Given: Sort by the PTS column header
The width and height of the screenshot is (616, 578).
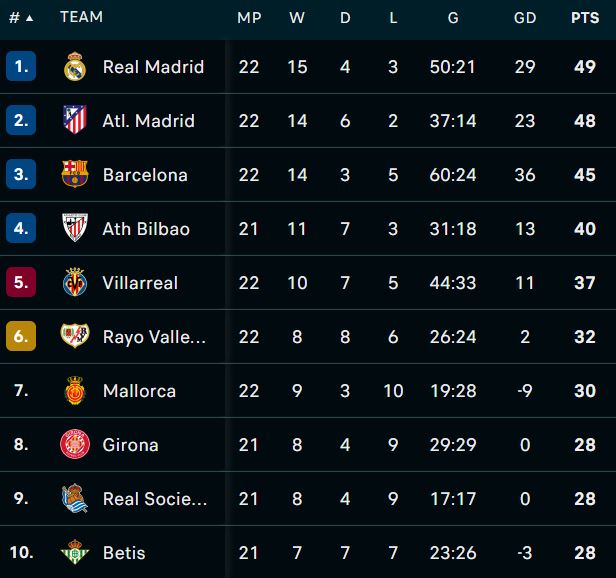Looking at the screenshot, I should coord(585,18).
